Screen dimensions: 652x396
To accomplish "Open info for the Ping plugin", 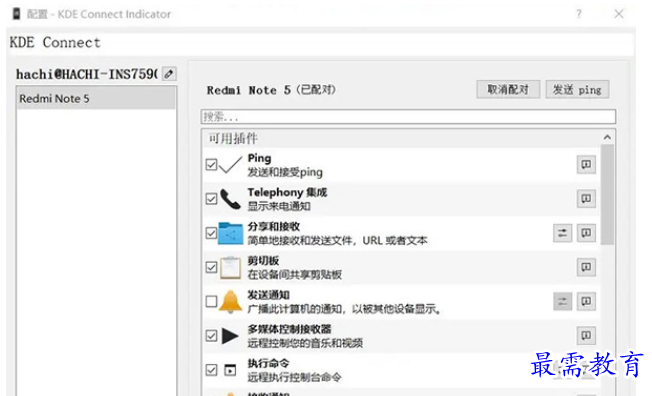I will click(586, 165).
